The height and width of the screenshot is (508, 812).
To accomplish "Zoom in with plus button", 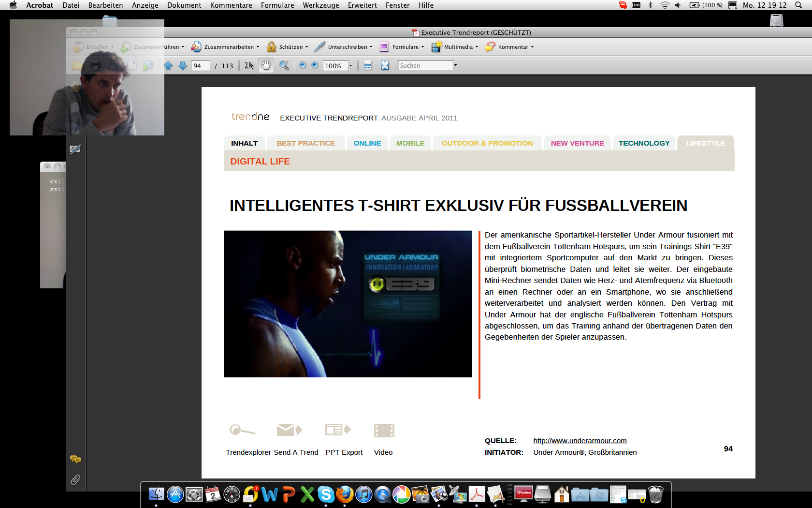I will (315, 65).
